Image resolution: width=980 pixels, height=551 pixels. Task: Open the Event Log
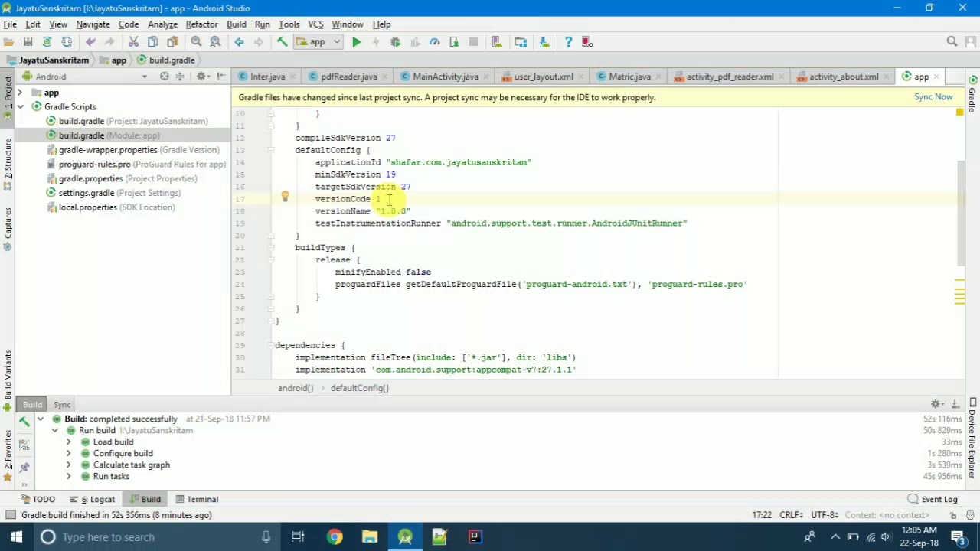coord(933,500)
